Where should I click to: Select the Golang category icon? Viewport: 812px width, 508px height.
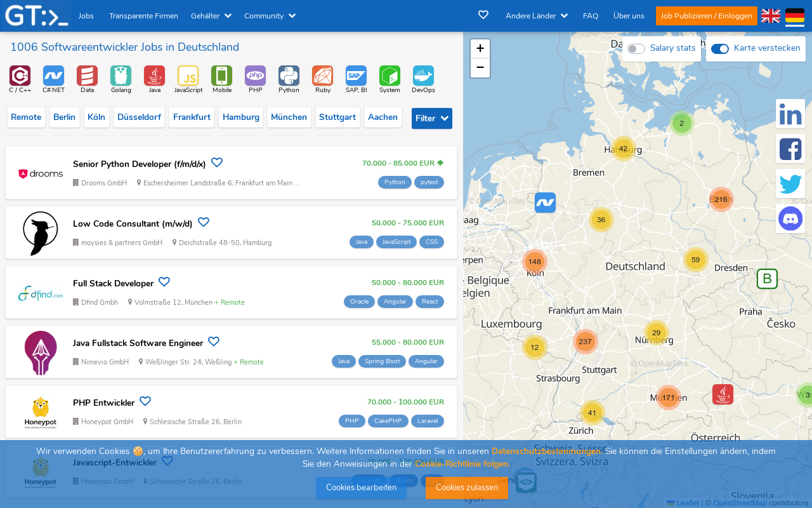[x=121, y=76]
